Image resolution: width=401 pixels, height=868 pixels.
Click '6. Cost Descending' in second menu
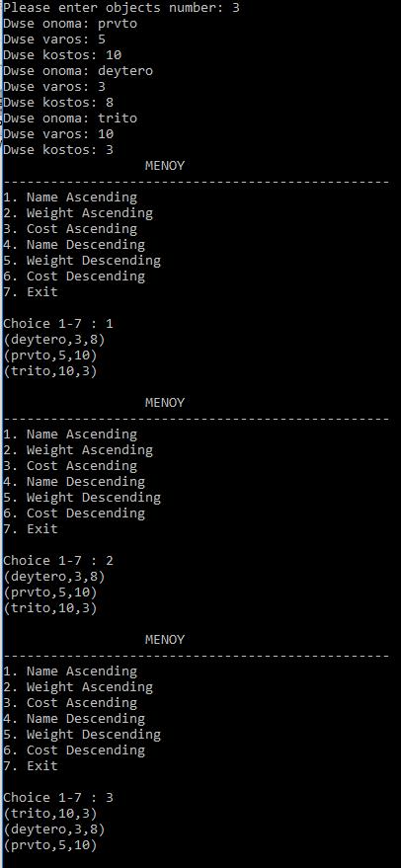pyautogui.click(x=74, y=513)
